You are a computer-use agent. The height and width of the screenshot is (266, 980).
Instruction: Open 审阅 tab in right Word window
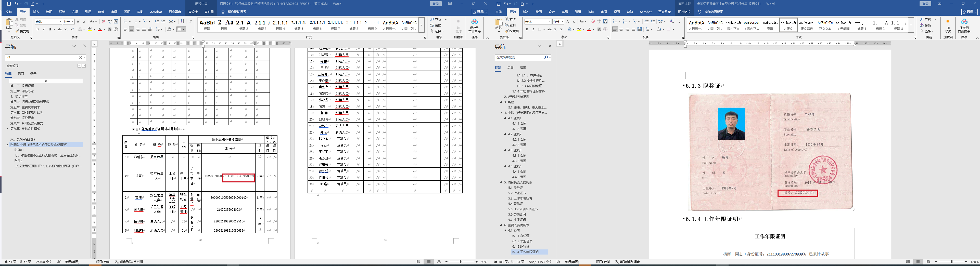[604, 12]
